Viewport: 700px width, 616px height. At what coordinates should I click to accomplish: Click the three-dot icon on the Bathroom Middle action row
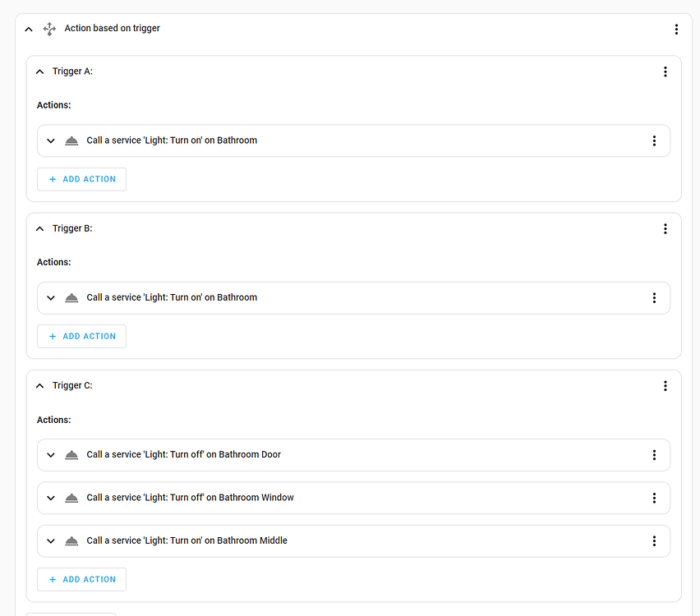click(x=654, y=540)
